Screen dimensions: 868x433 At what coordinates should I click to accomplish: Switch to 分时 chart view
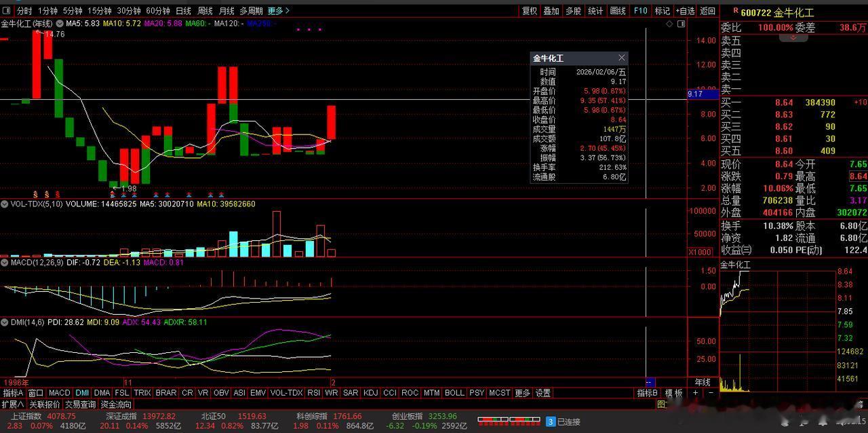coord(24,11)
